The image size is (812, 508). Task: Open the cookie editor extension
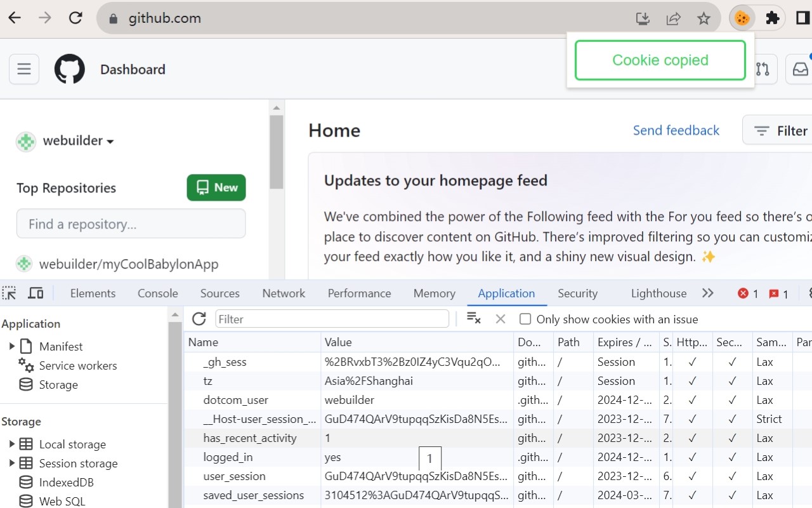[x=742, y=18]
